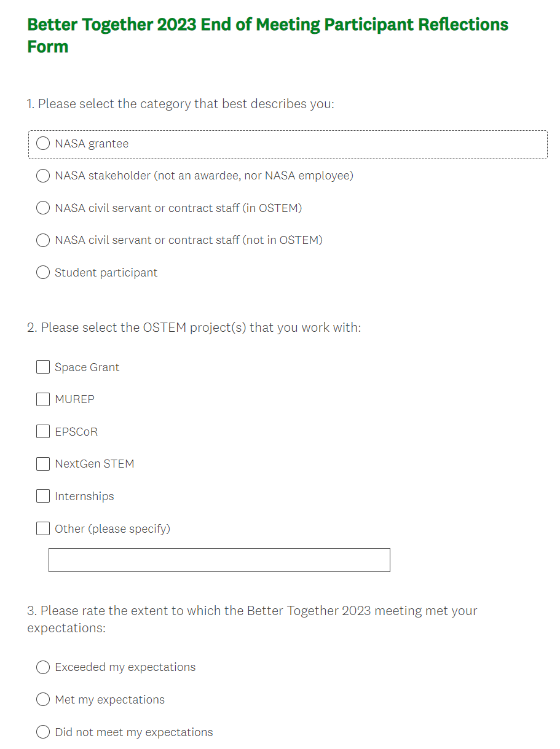Click the Space Grant label text
Image resolution: width=560 pixels, height=749 pixels.
(87, 367)
